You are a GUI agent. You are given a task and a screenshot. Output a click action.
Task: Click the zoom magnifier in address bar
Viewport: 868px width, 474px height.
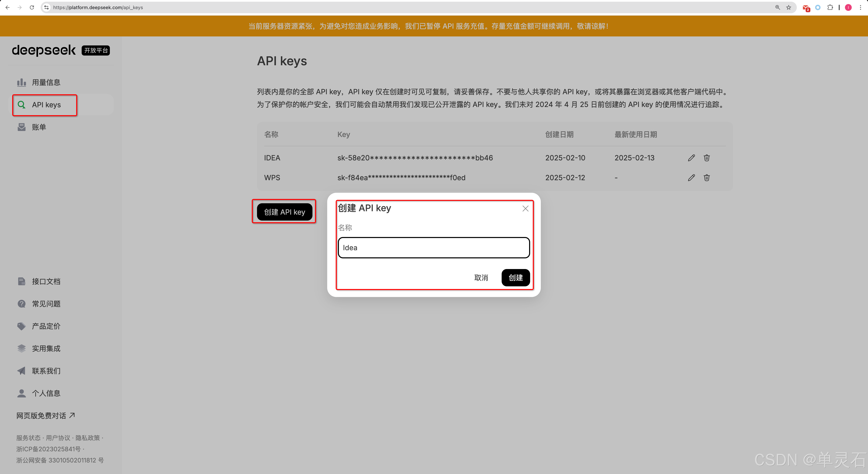coord(777,7)
